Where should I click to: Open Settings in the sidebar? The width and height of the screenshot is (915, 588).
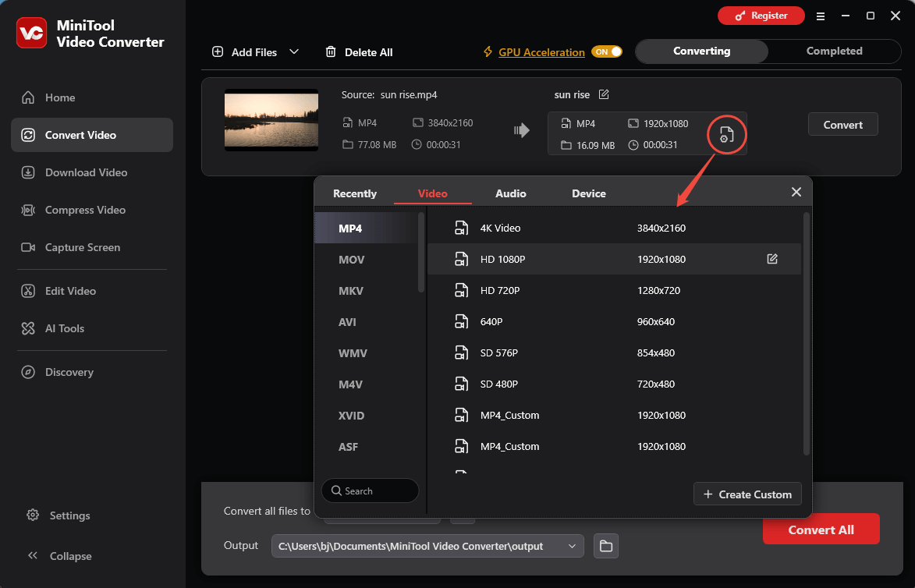59,515
